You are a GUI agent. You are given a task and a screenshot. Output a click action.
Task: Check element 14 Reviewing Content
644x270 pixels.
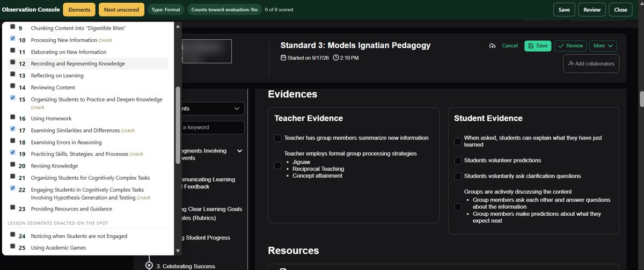pos(13,86)
